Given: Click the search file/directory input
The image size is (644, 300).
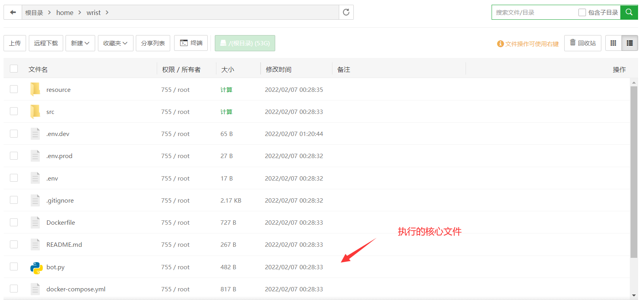Looking at the screenshot, I should (535, 12).
